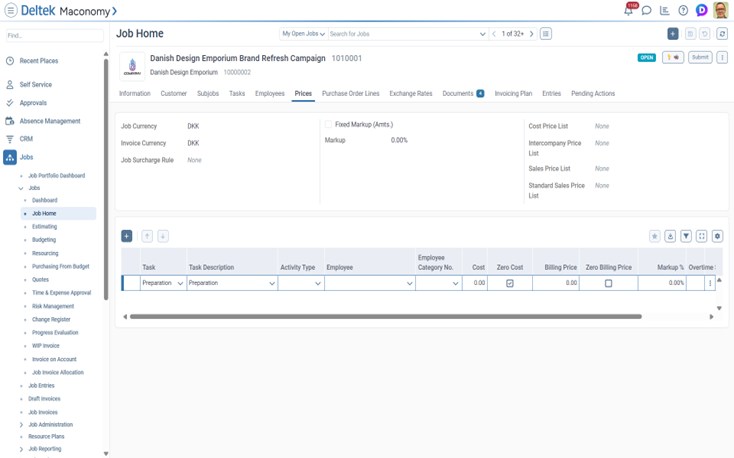Expand the table to fullscreen
734x458 pixels.
(x=702, y=236)
